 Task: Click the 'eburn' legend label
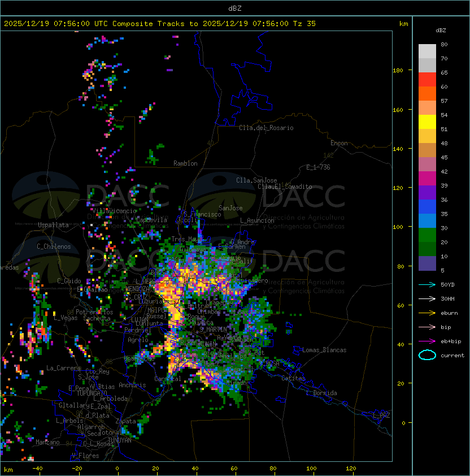point(449,313)
